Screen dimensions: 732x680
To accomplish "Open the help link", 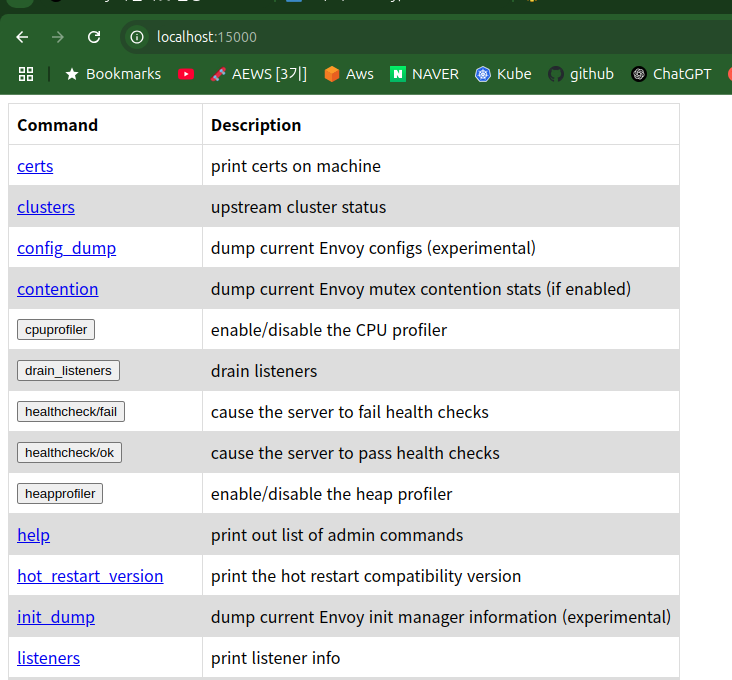I will (x=33, y=535).
